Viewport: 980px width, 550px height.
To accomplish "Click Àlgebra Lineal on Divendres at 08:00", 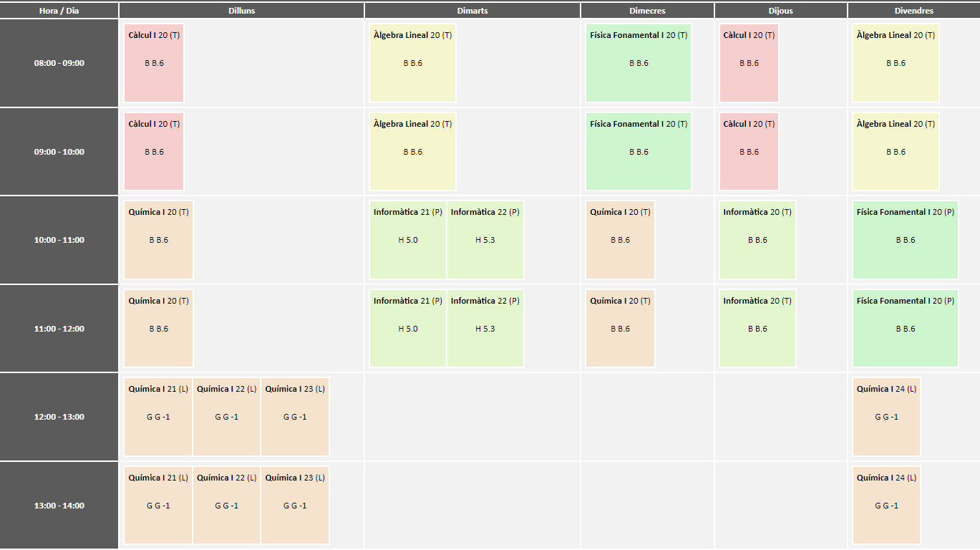I will (896, 63).
